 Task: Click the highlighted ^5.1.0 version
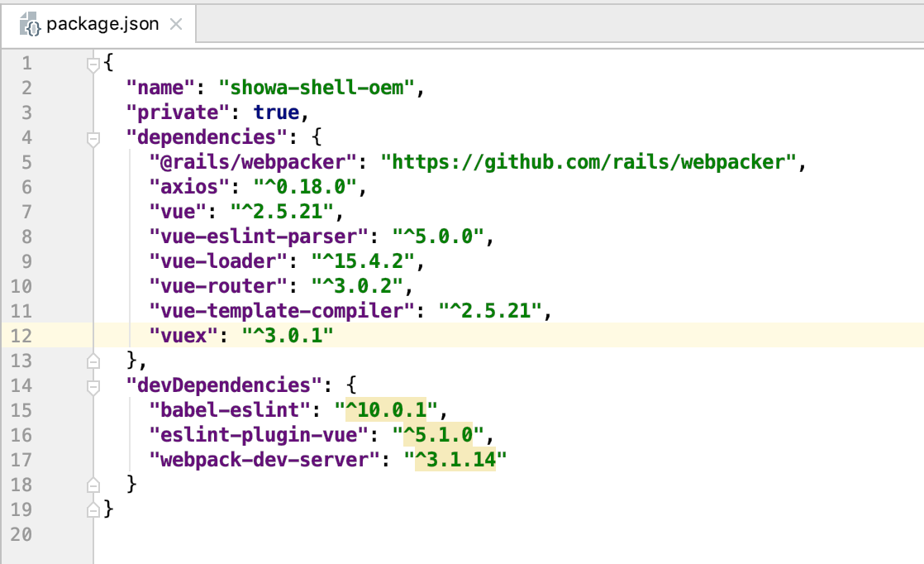click(438, 434)
